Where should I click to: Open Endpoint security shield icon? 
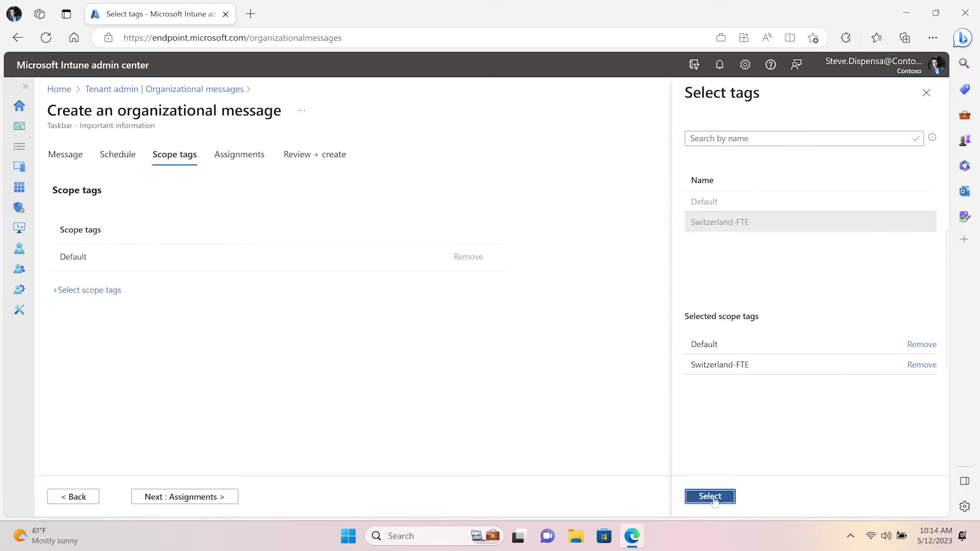tap(19, 208)
